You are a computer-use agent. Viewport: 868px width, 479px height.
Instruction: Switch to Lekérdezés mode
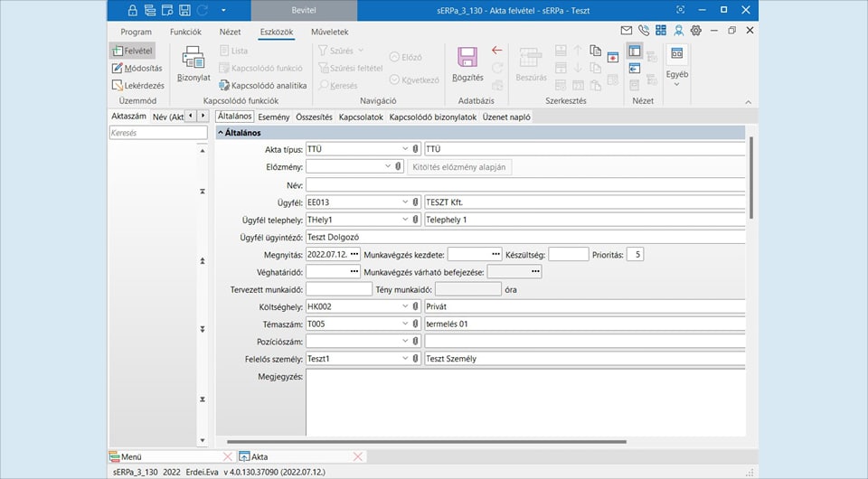[x=137, y=85]
